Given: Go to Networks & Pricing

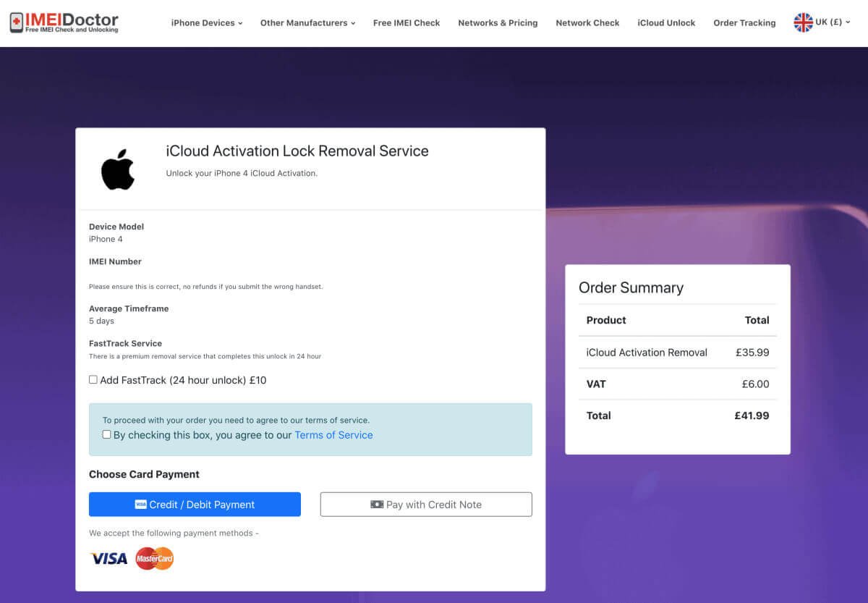Looking at the screenshot, I should [x=498, y=22].
